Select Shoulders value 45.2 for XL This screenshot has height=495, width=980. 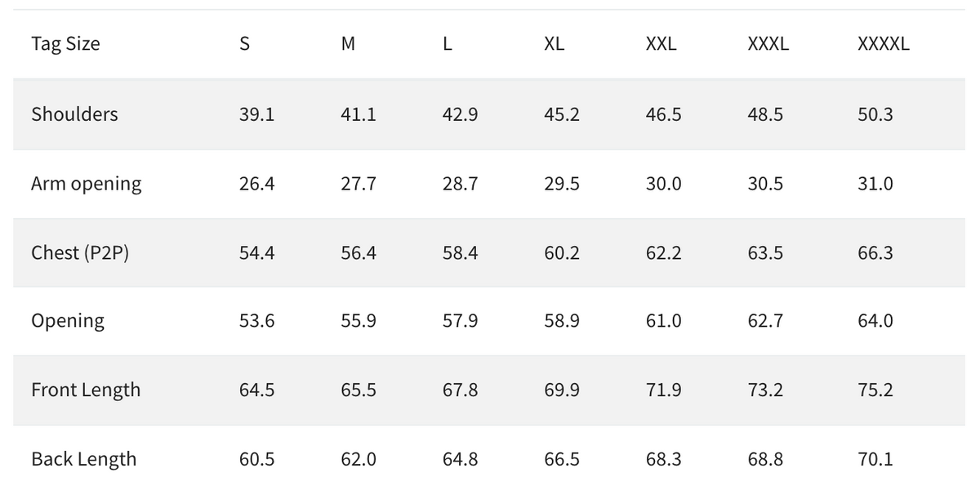click(x=561, y=114)
